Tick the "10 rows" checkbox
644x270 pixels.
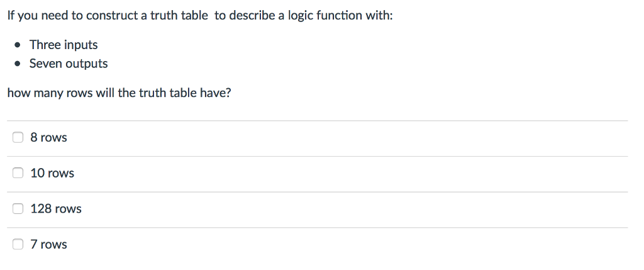(x=18, y=173)
